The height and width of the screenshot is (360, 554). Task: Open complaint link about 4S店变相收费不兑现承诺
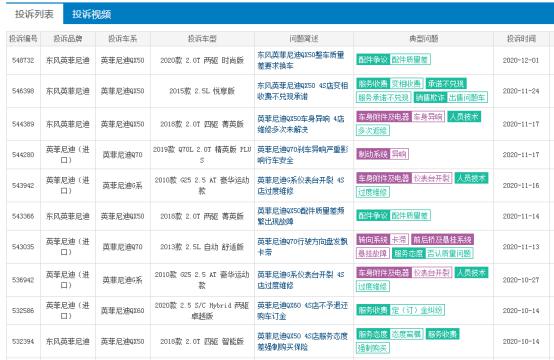click(302, 91)
